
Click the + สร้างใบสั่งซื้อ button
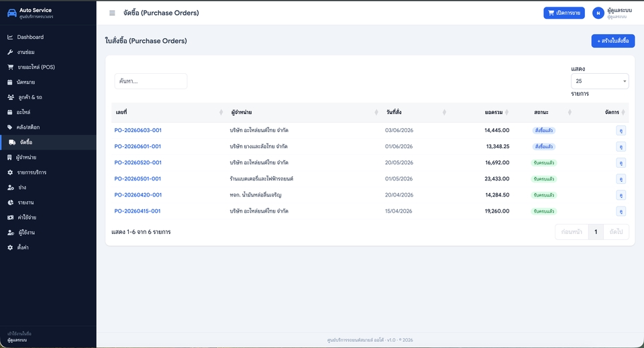[612, 41]
